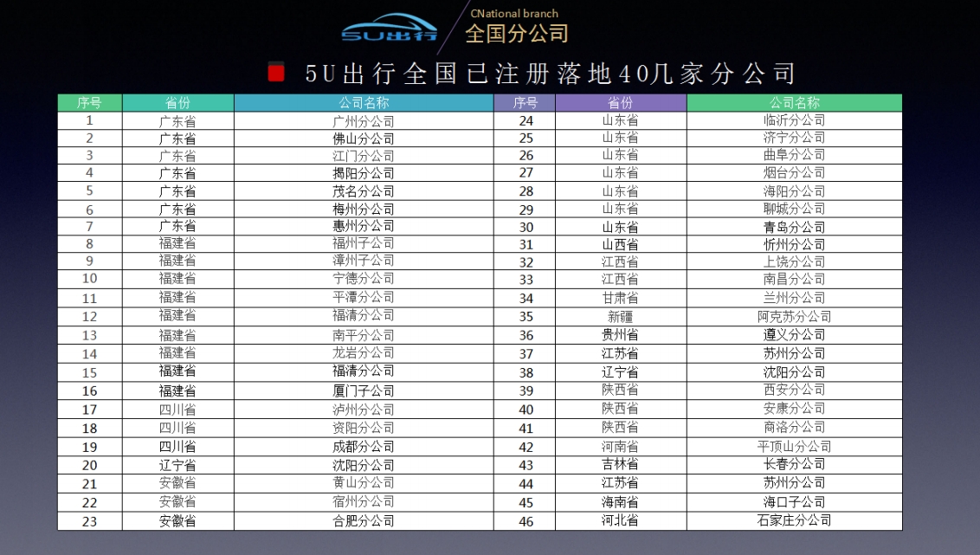Image resolution: width=980 pixels, height=555 pixels.
Task: Highlight the 宿州分公司 cell
Action: coord(364,502)
